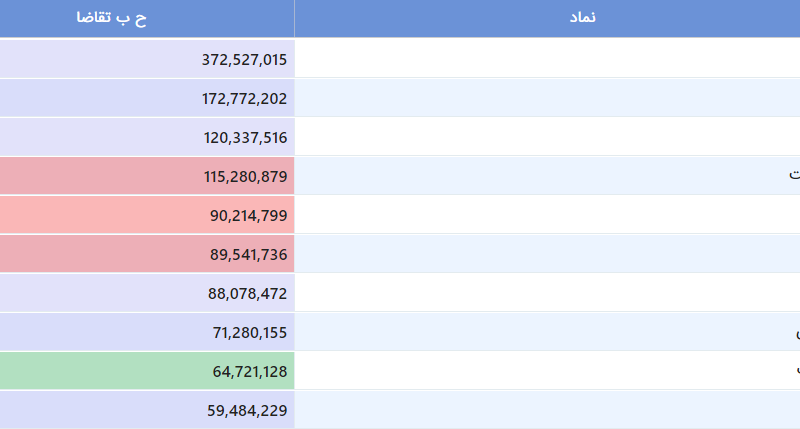Viewport: 800px width, 429px height.
Task: Select the cell with value 59,484,229
Action: click(147, 410)
